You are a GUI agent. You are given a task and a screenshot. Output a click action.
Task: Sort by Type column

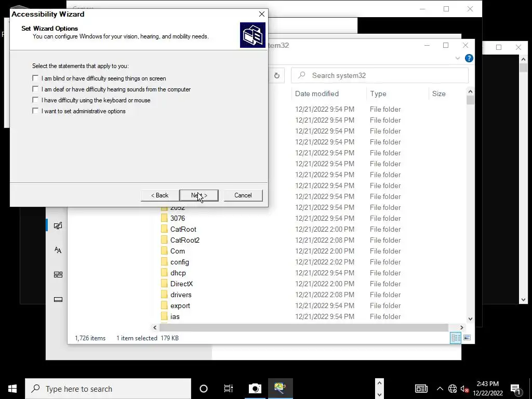[x=378, y=94]
